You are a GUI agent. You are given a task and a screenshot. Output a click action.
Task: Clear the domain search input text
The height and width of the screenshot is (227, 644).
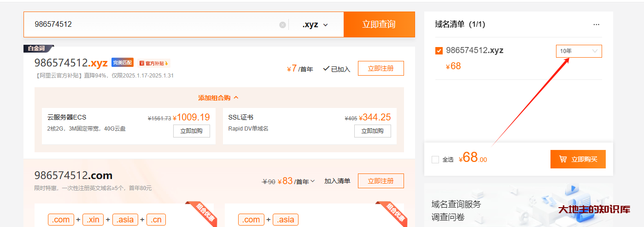coord(282,25)
